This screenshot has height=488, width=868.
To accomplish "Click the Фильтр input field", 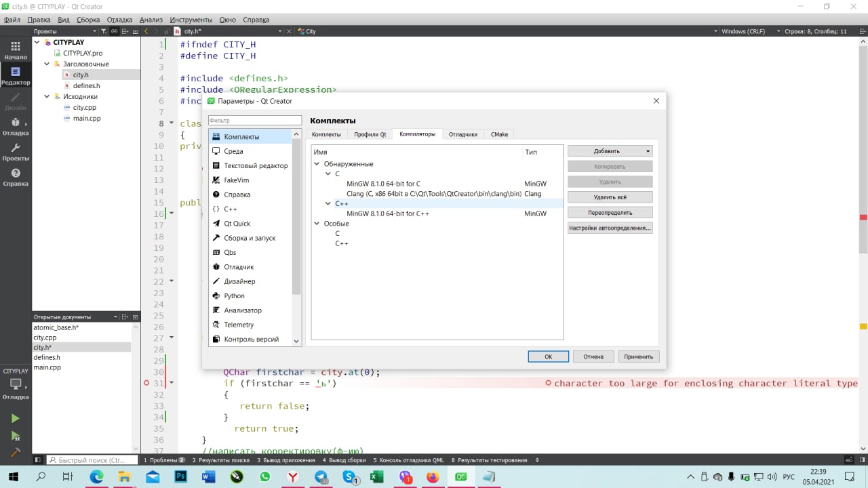I will tap(254, 121).
